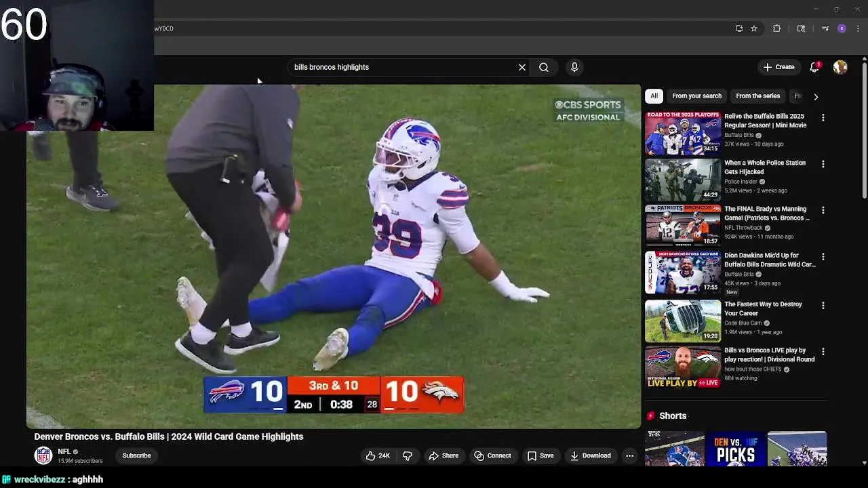Open the browser profile S avatar
This screenshot has height=488, width=868.
842,28
